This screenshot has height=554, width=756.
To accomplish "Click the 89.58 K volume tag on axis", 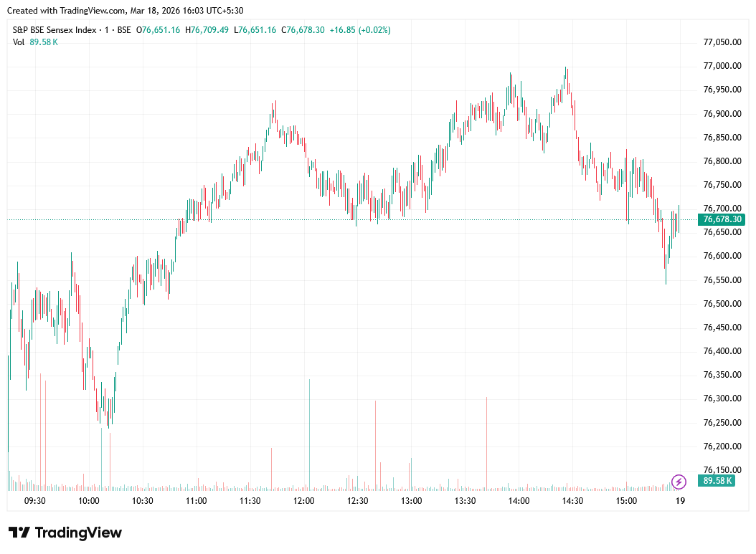I will (717, 481).
